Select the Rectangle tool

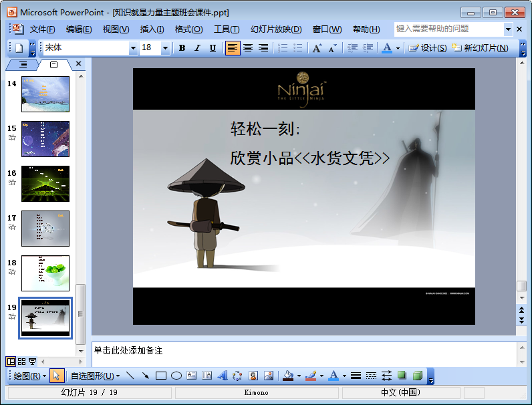pyautogui.click(x=161, y=376)
